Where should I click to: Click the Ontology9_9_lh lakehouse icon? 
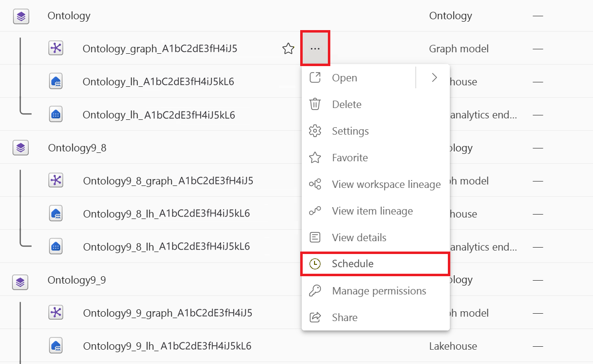pyautogui.click(x=56, y=345)
